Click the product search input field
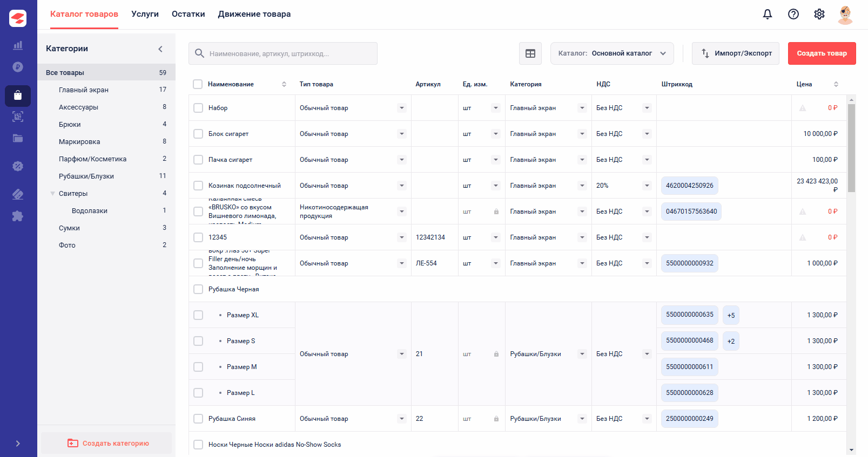The height and width of the screenshot is (457, 868). pyautogui.click(x=283, y=53)
